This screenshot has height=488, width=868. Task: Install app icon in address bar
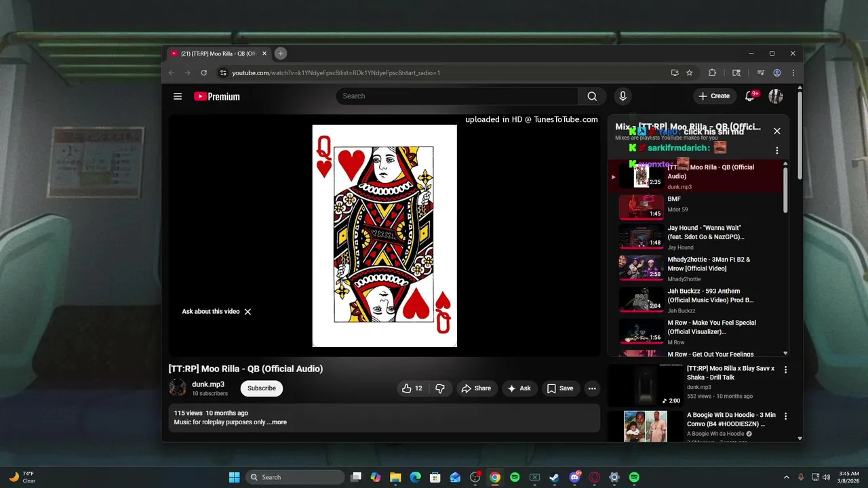[675, 73]
